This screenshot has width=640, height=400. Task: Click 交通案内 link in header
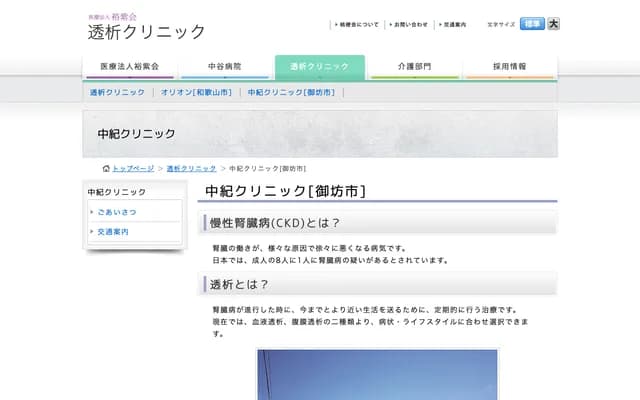pyautogui.click(x=454, y=24)
